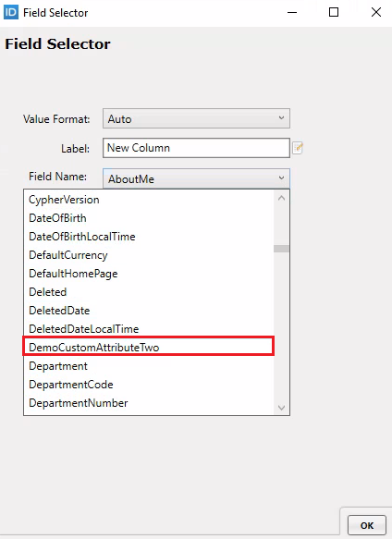Confirm with the OK button
392x539 pixels.
[x=366, y=525]
